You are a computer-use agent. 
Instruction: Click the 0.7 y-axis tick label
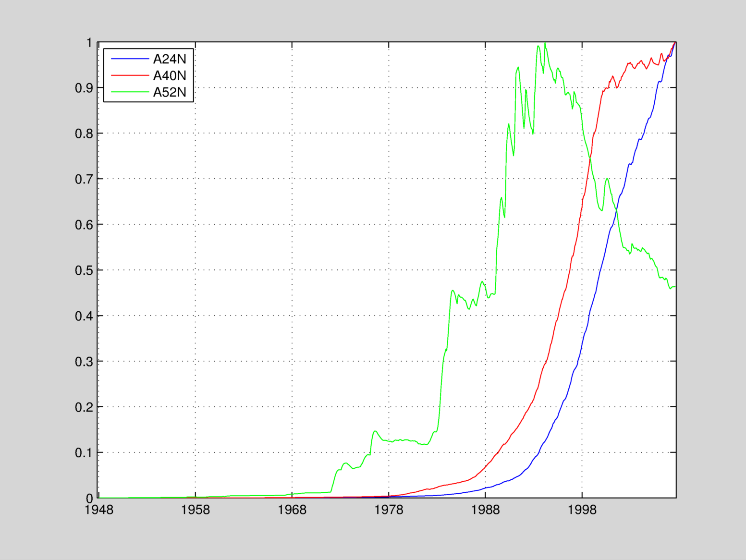point(84,179)
